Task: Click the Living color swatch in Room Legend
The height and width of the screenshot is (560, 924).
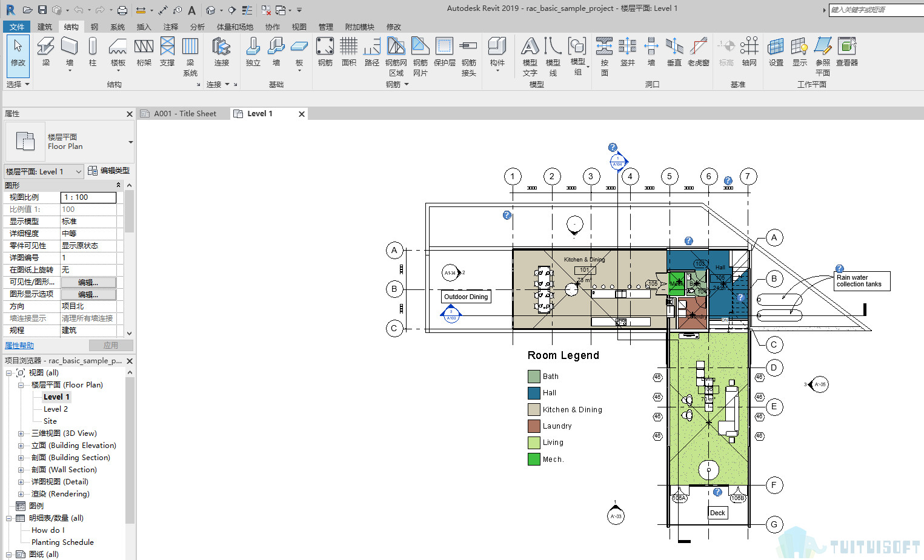Action: 534,443
